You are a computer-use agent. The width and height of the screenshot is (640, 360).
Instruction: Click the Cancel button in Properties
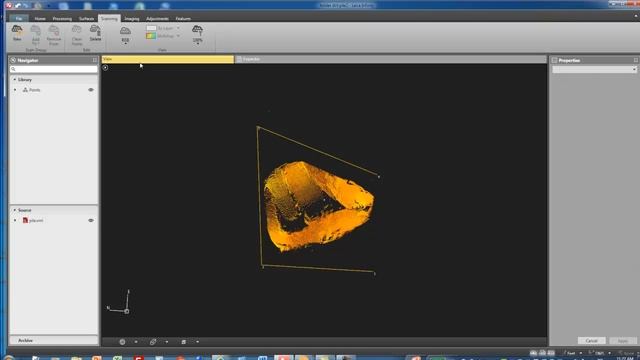(x=591, y=340)
